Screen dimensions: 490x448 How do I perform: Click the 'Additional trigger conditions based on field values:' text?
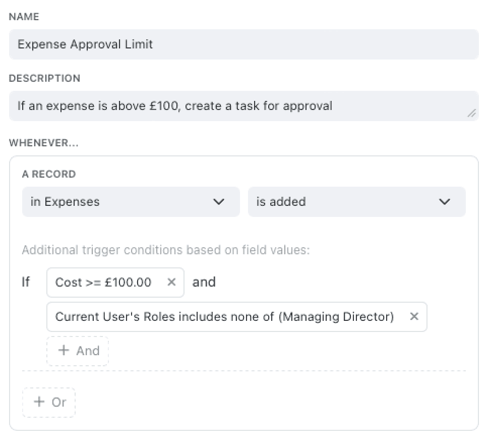[x=166, y=250]
